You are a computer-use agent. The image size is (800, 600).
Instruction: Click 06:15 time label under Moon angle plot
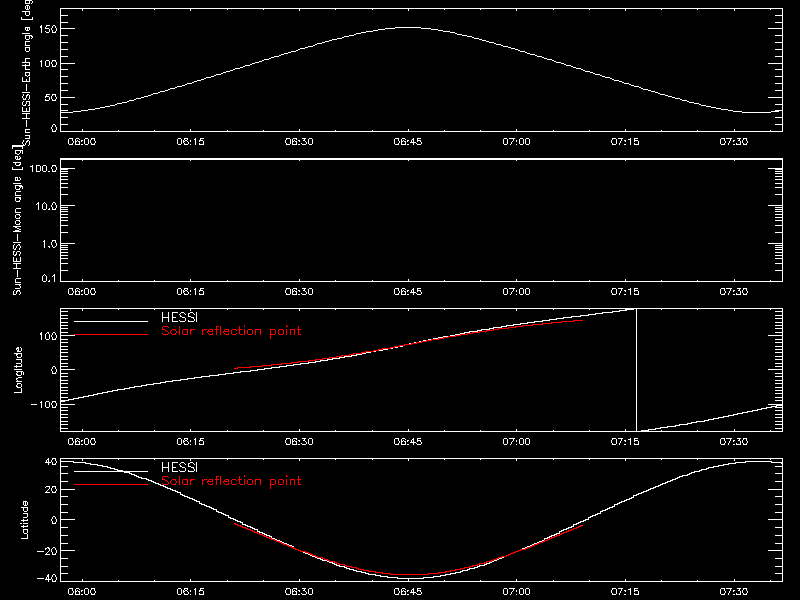(x=190, y=292)
